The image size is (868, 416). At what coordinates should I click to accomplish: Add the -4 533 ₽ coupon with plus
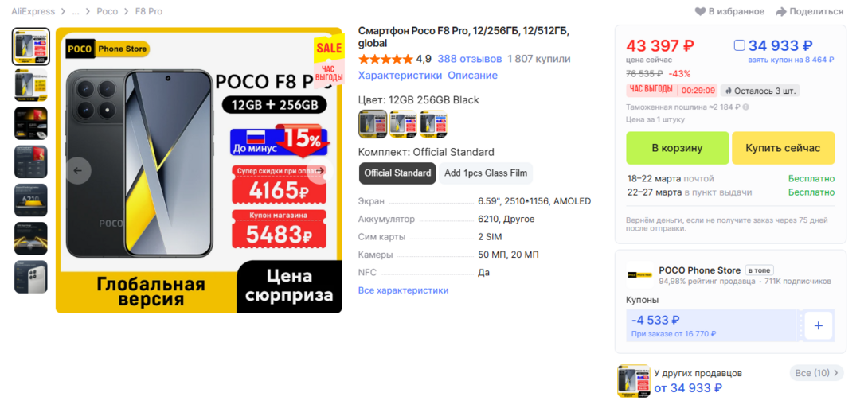point(819,325)
